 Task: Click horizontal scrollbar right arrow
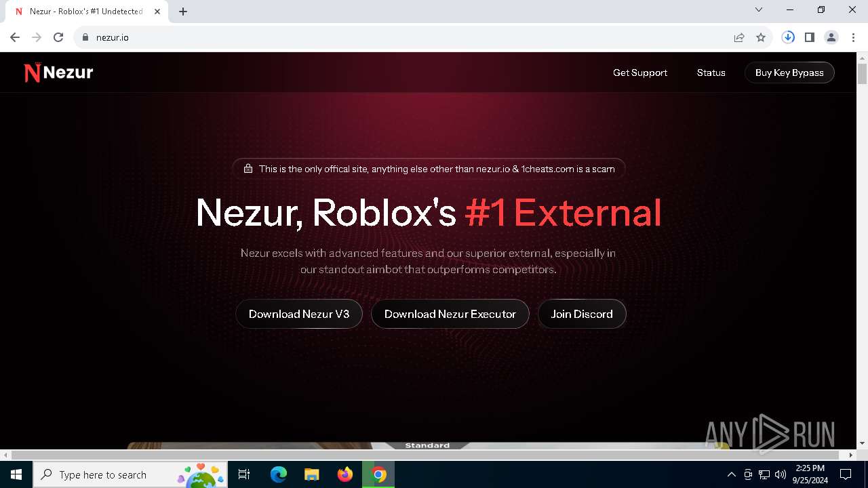point(852,455)
